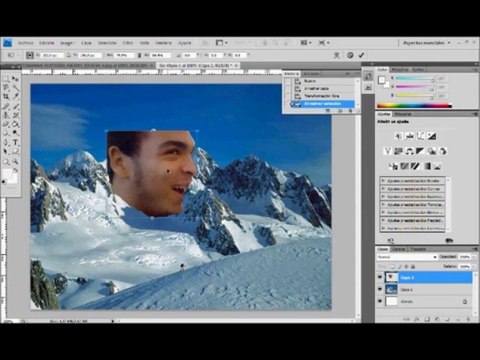The image size is (480, 360).
Task: Toggle lock transparent pixels
Action: [x=393, y=267]
